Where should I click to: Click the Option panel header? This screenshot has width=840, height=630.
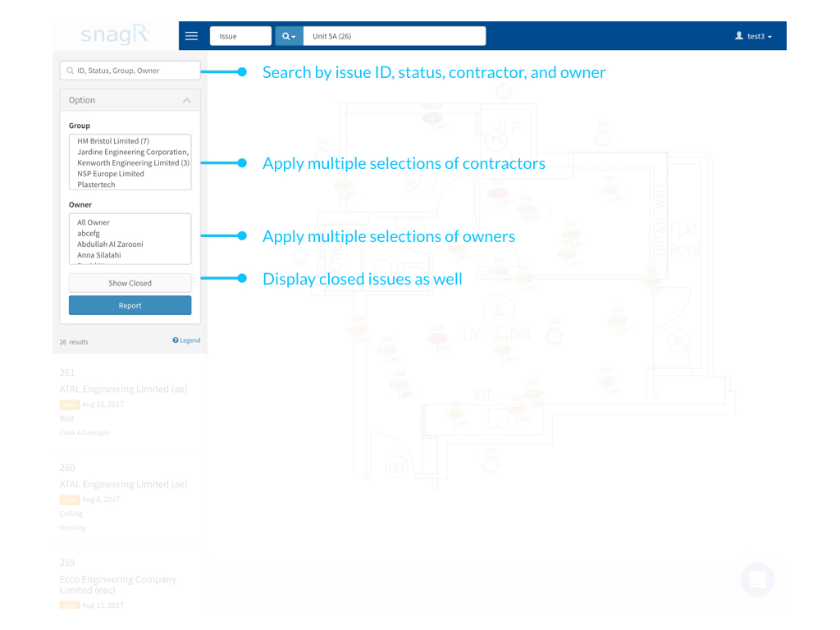click(x=130, y=100)
